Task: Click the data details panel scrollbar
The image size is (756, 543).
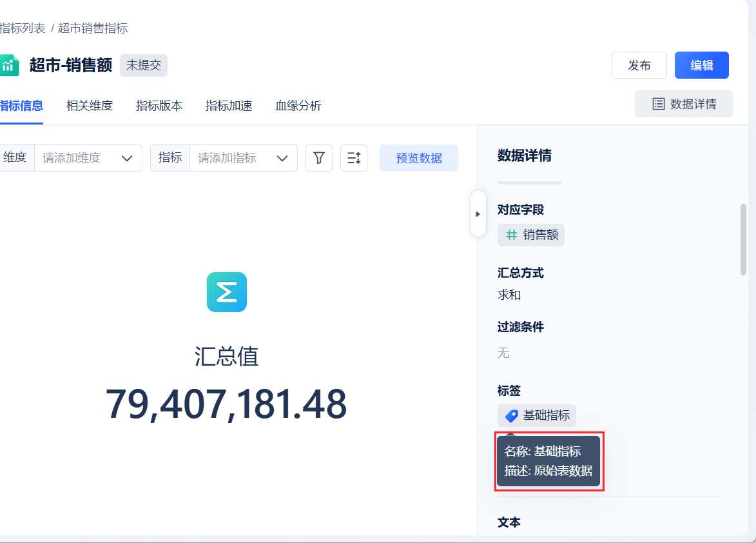Action: pyautogui.click(x=743, y=240)
